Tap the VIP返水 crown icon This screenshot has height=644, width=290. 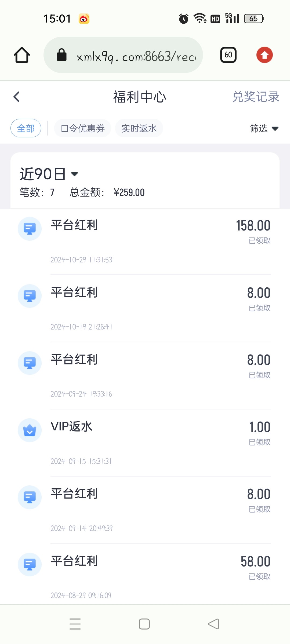30,430
